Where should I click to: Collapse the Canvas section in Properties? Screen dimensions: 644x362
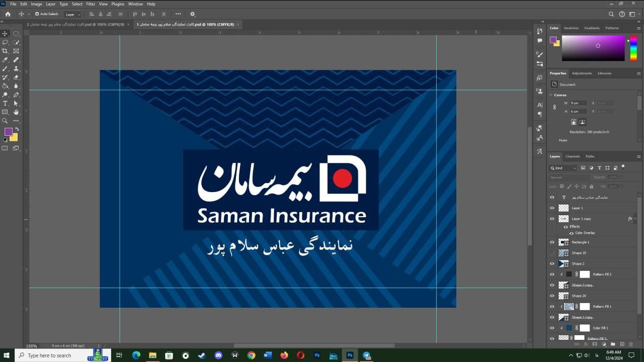click(551, 95)
